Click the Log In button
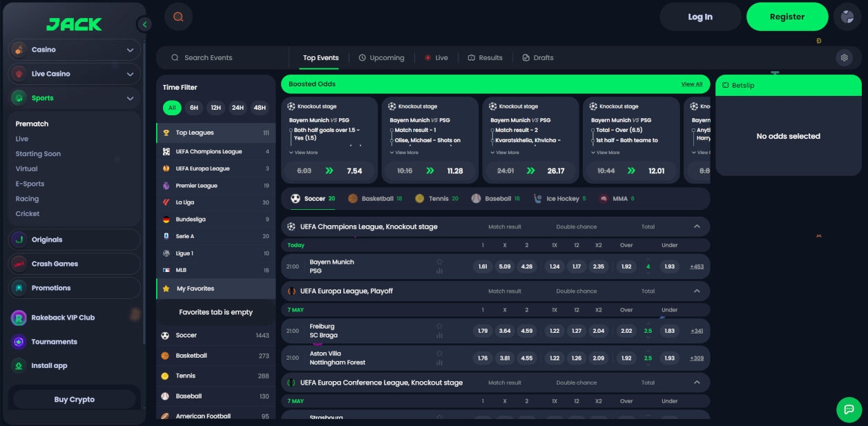The height and width of the screenshot is (426, 868). pos(700,17)
